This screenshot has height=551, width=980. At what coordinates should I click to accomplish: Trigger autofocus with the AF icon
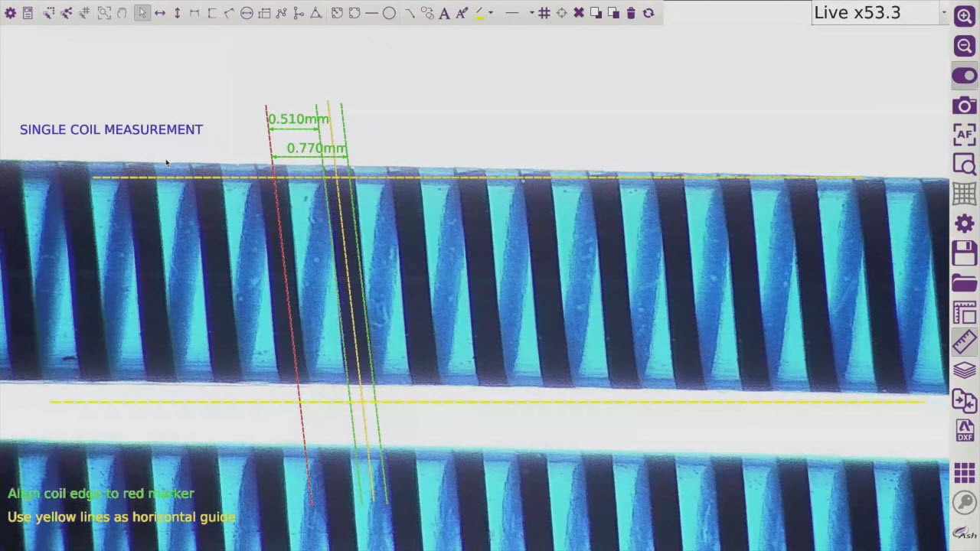tap(964, 135)
